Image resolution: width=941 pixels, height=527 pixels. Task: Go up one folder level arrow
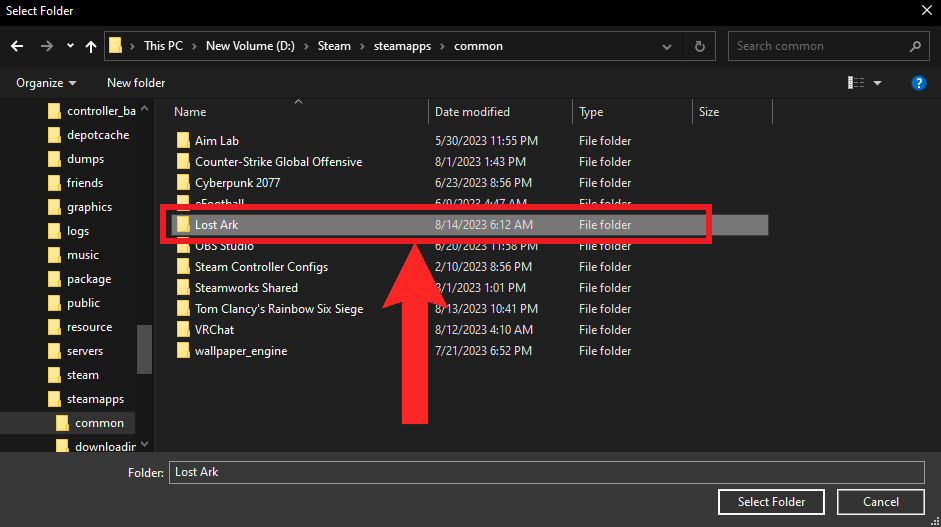[91, 46]
